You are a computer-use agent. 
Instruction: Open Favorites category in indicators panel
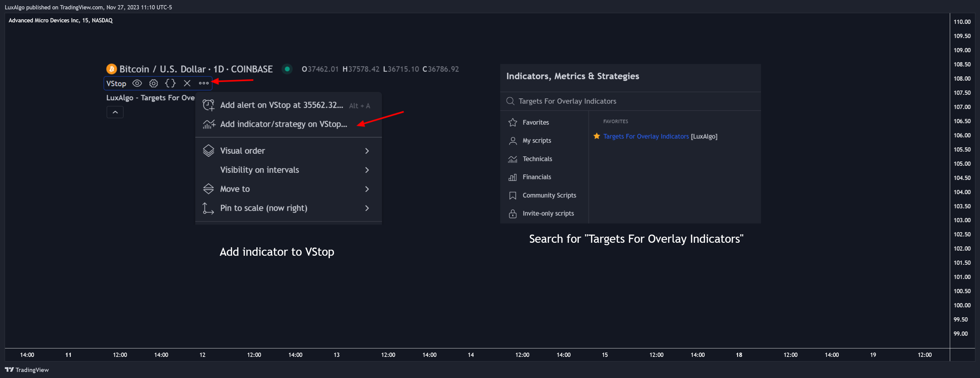point(535,123)
